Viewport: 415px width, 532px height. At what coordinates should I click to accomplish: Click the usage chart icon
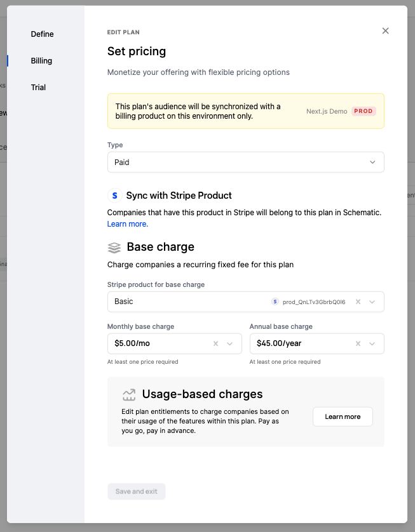click(129, 395)
